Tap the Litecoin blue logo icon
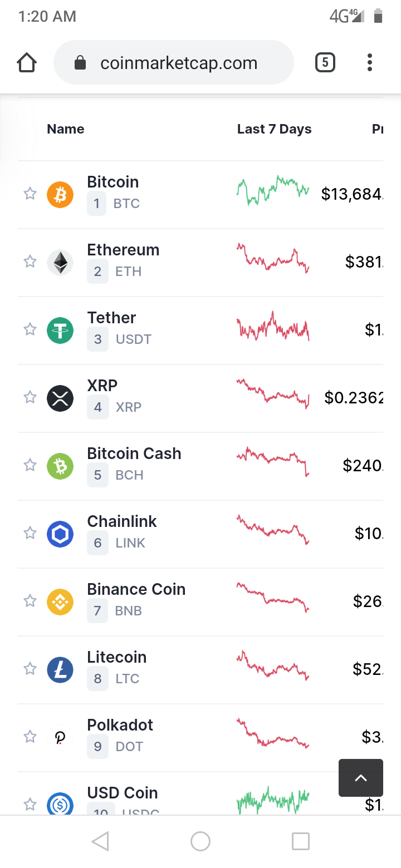The height and width of the screenshot is (868, 401). click(60, 670)
